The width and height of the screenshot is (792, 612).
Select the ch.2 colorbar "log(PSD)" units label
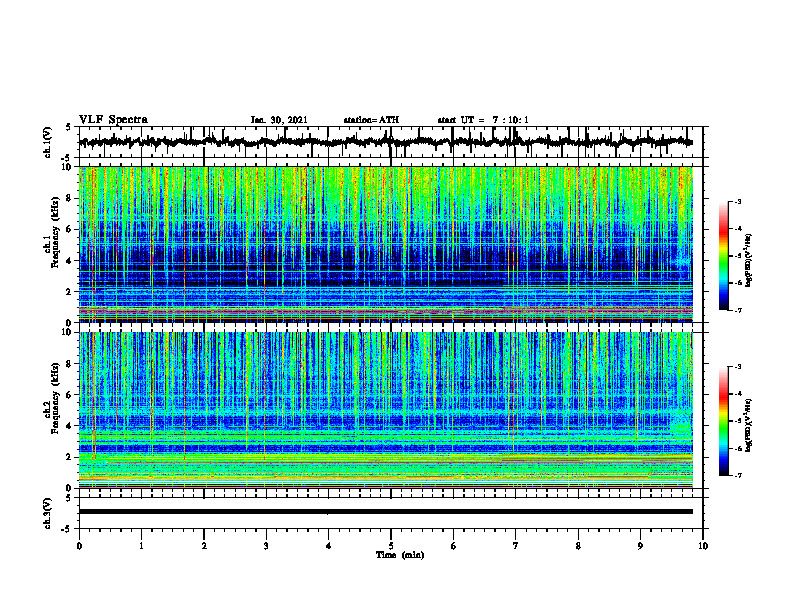748,426
